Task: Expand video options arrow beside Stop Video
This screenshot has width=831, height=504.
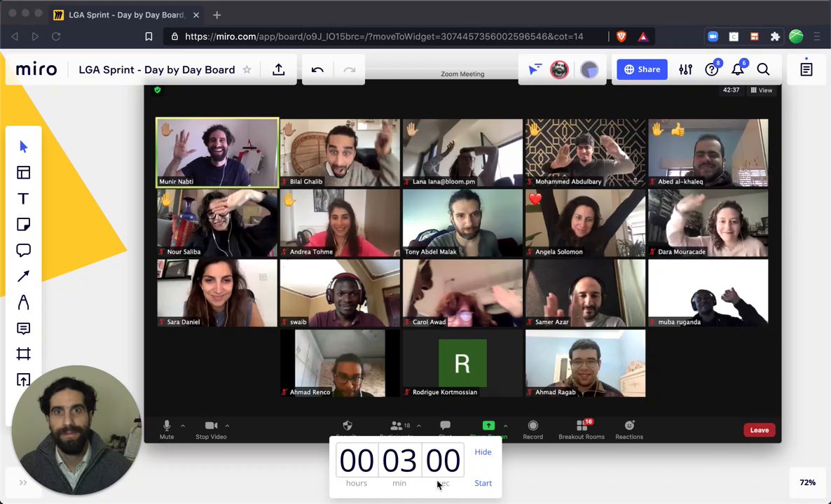Action: (x=227, y=426)
